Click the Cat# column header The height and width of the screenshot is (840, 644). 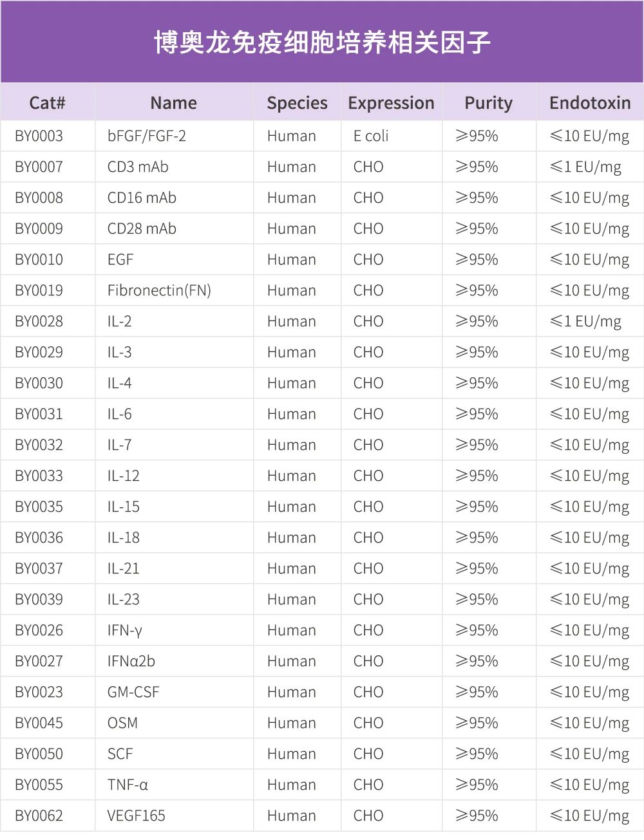click(x=47, y=103)
